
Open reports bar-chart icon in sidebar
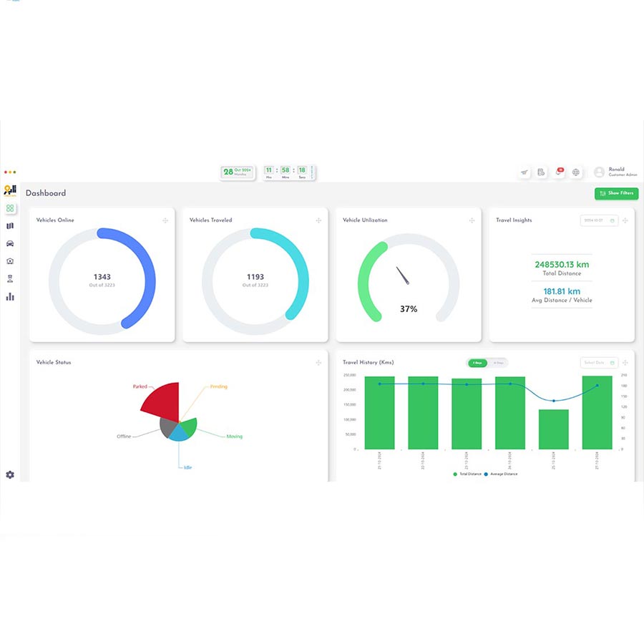10,296
